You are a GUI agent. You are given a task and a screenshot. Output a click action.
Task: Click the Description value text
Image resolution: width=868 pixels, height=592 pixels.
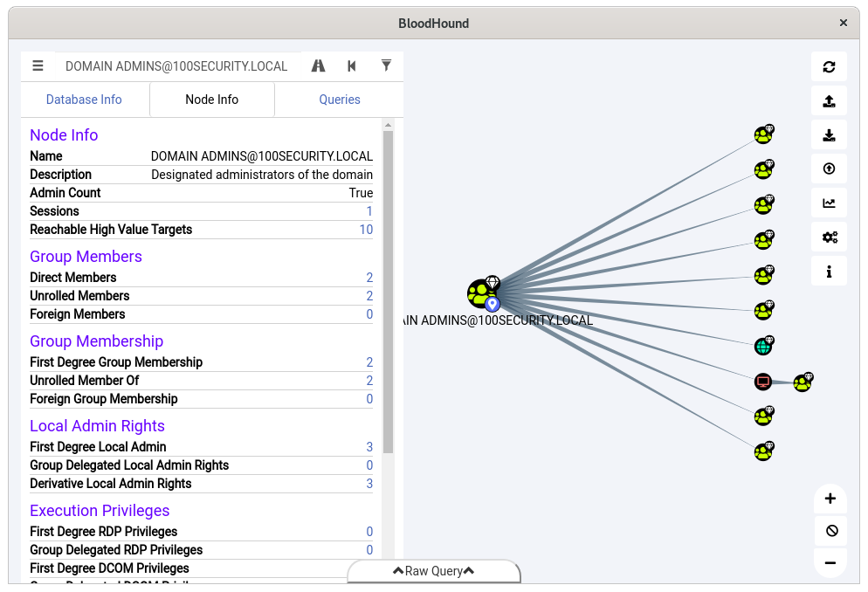tap(262, 175)
